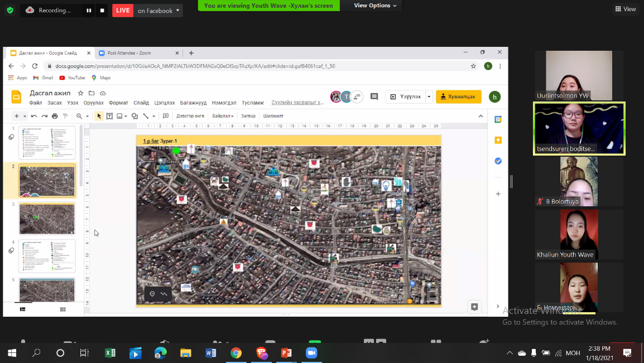Click the yellow Хуваалцах share button
This screenshot has height=363, width=644.
(x=458, y=96)
